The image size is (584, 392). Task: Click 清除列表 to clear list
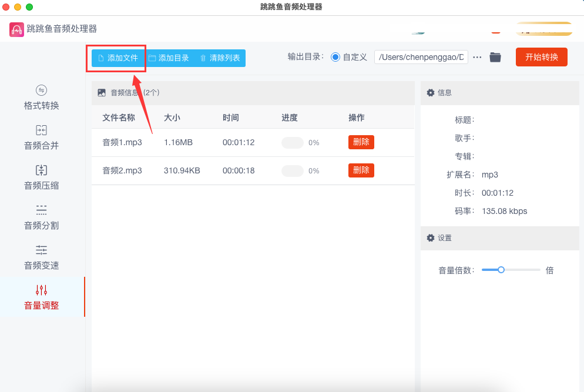(220, 58)
